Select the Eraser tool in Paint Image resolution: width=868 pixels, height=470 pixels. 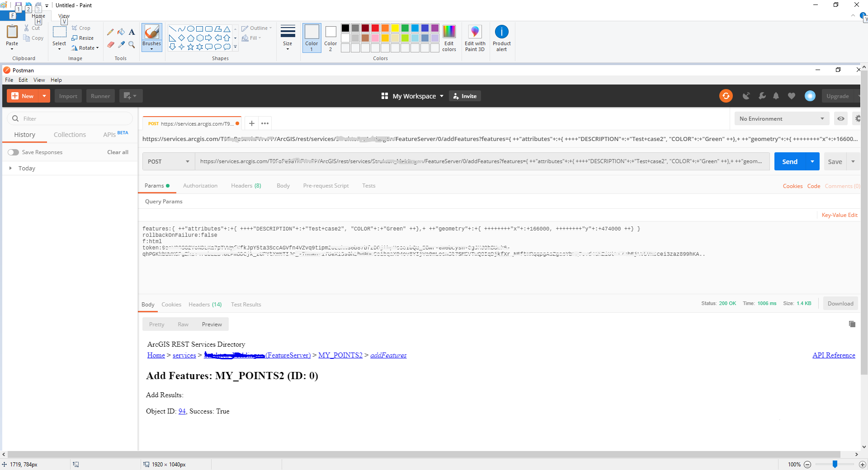pos(110,44)
